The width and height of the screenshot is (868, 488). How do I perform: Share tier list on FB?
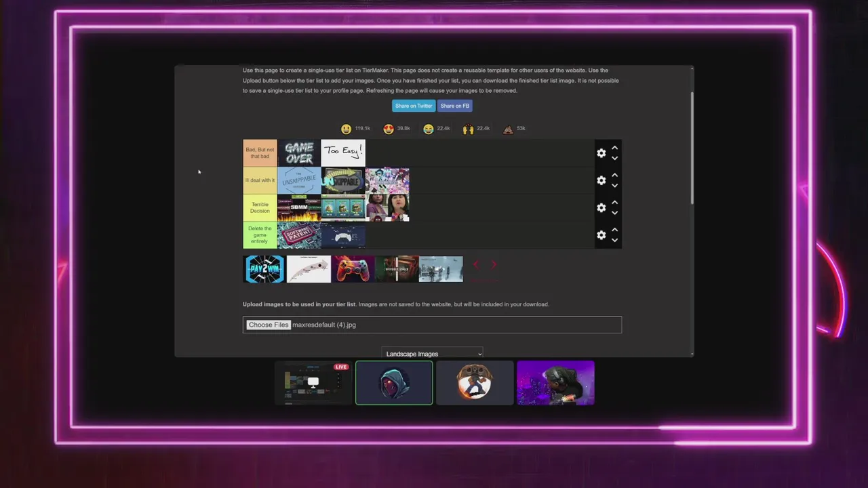point(454,106)
